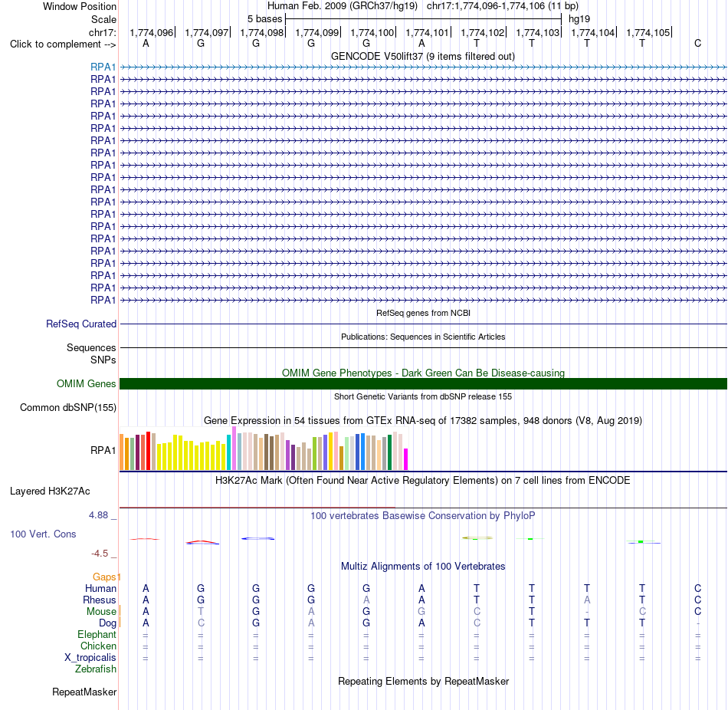Click the 'Common dbSNP(155)' track label
Viewport: 728px width, 710px height.
click(x=67, y=407)
